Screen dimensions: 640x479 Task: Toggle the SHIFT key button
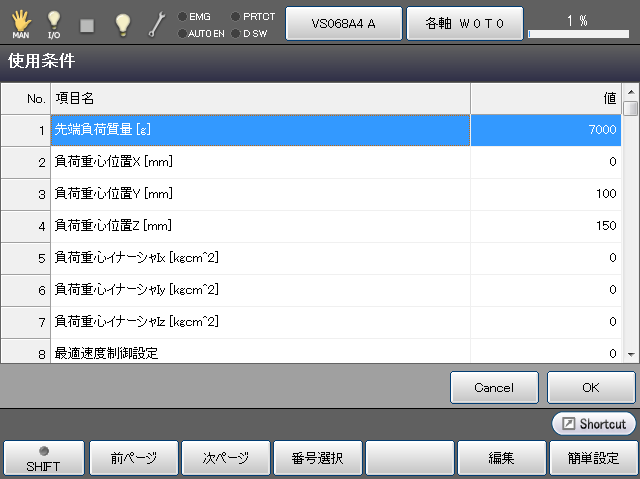pos(43,458)
